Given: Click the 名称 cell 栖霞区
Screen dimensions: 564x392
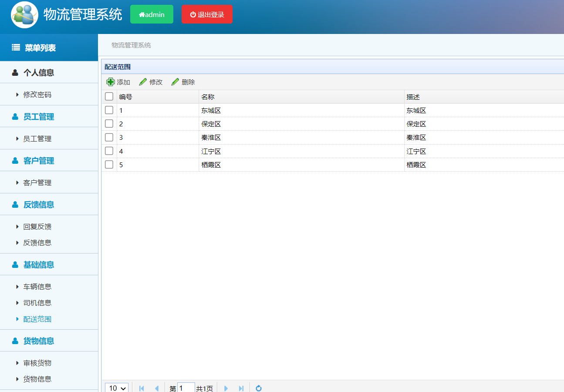Looking at the screenshot, I should 211,165.
